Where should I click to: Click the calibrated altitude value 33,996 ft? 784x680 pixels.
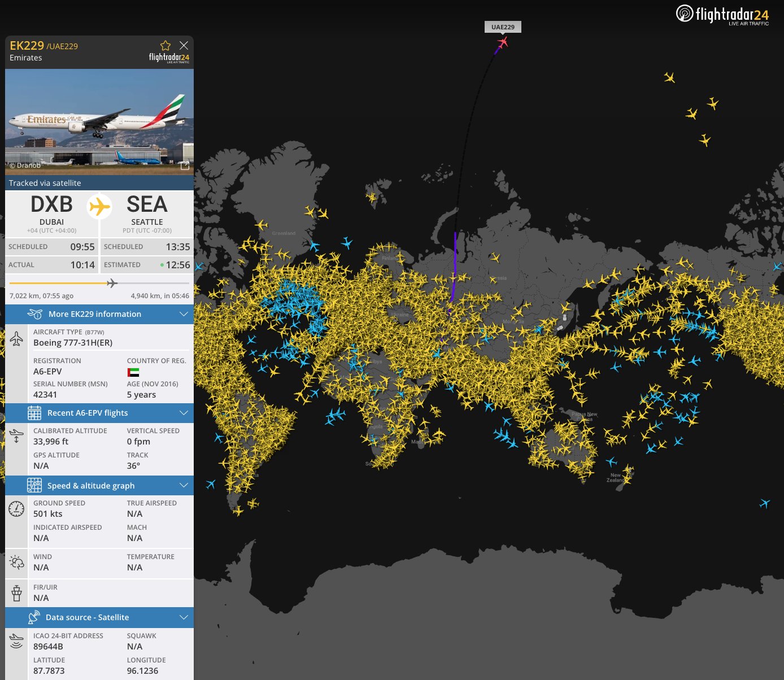pos(51,442)
